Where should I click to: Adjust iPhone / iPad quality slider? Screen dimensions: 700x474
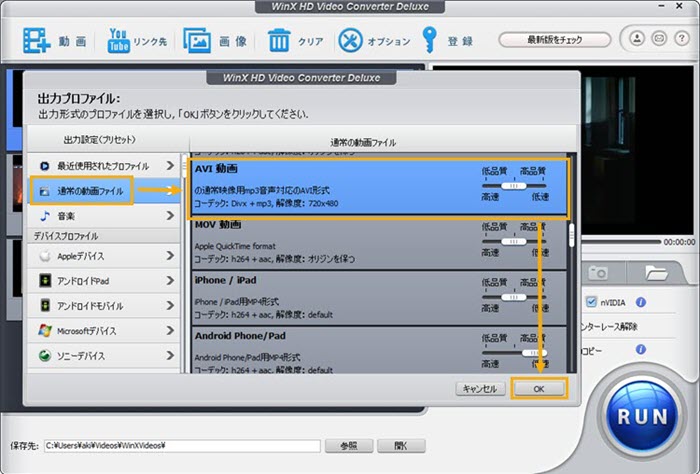(x=514, y=297)
